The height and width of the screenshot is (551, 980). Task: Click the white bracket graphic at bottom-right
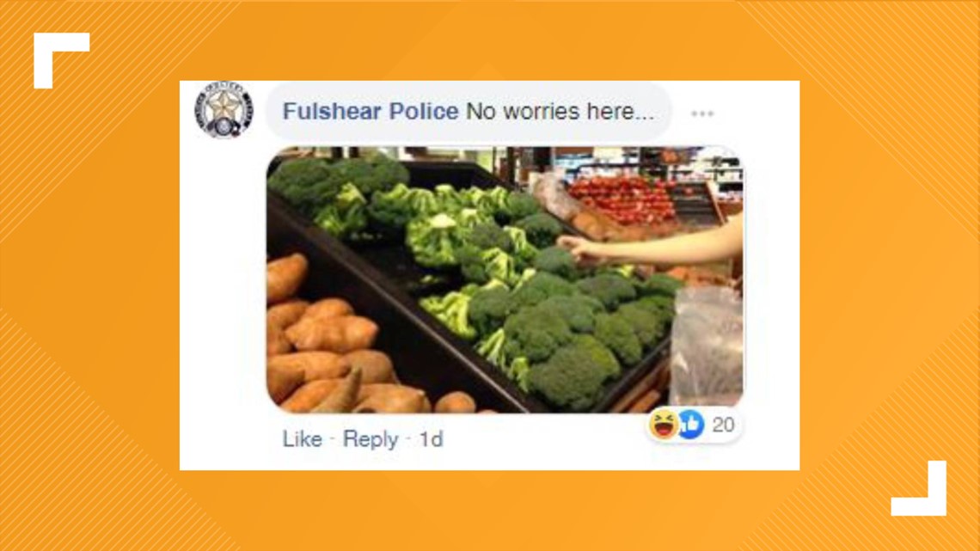pos(919,488)
